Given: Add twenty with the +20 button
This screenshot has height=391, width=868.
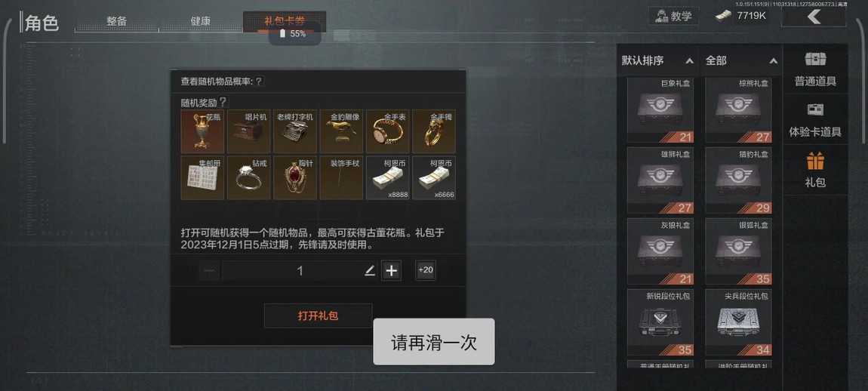Looking at the screenshot, I should 426,270.
